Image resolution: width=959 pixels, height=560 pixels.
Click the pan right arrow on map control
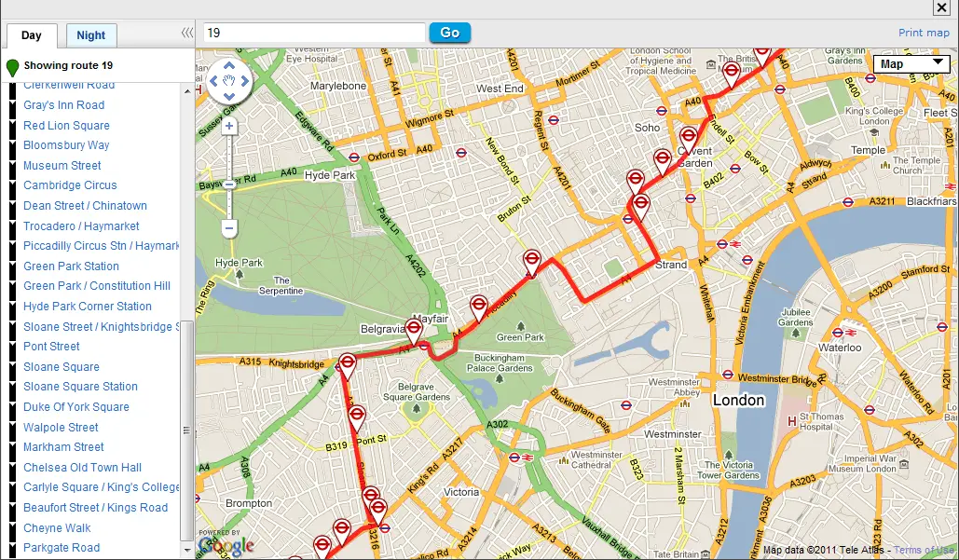[x=244, y=81]
